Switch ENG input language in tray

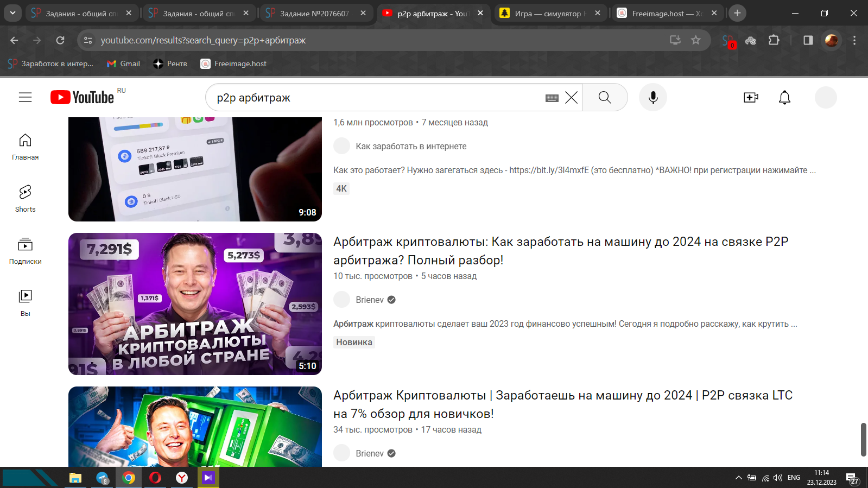coord(794,478)
